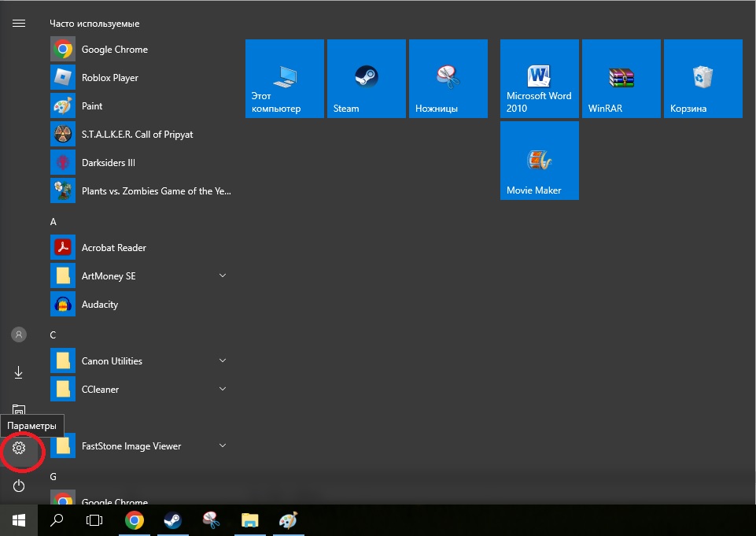
Task: Open taskbar search magnifier
Action: (x=57, y=520)
